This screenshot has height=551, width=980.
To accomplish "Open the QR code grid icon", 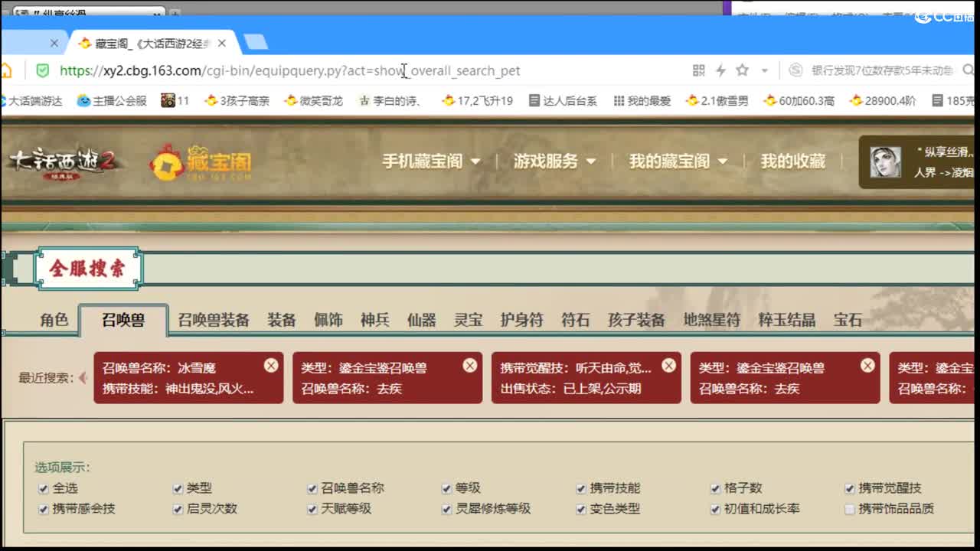I will click(698, 70).
